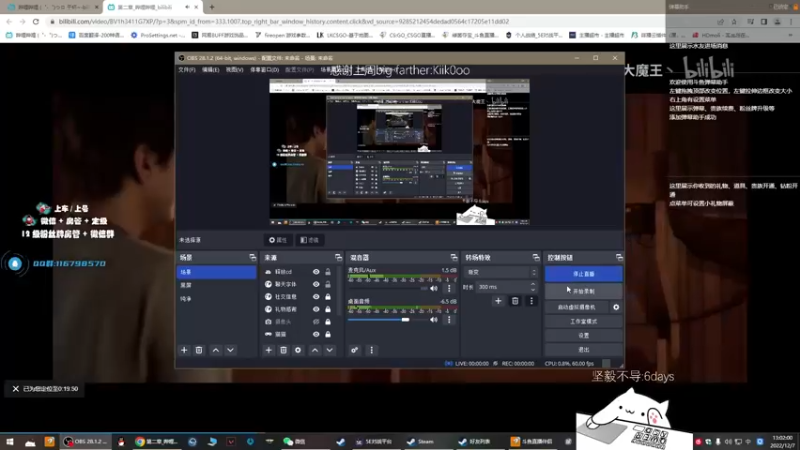Screen dimensions: 800x450
Task: Open 编辑(E) menu in OBS
Action: tap(210, 70)
